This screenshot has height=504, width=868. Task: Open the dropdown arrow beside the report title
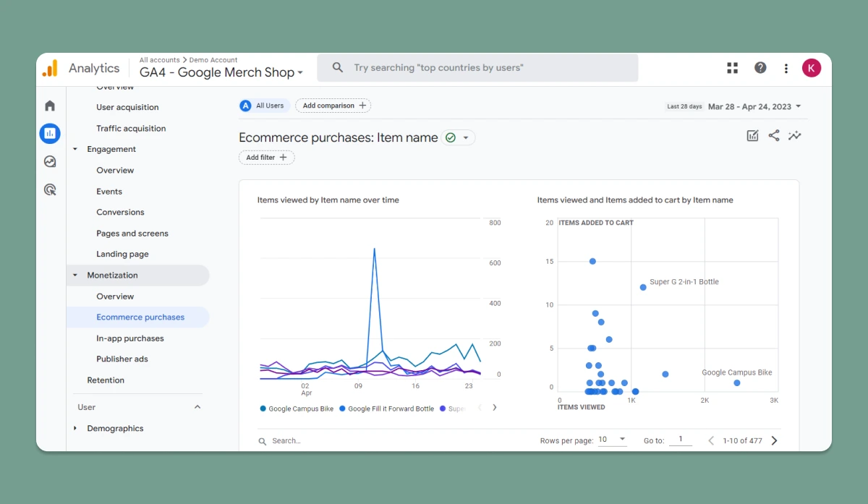466,137
